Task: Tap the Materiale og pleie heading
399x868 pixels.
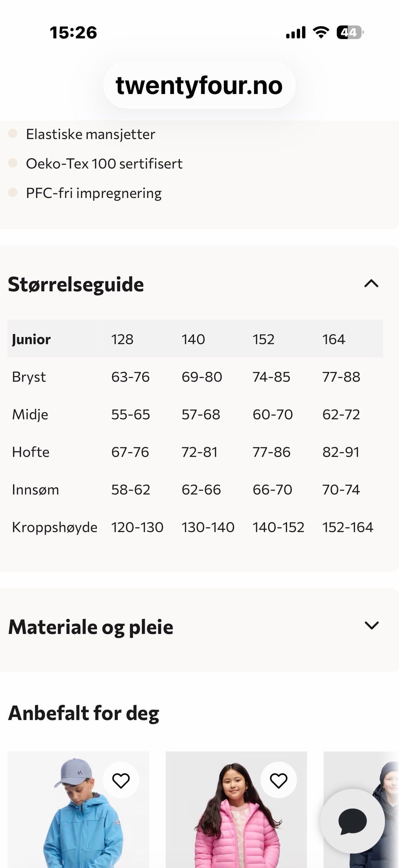Action: (x=91, y=627)
